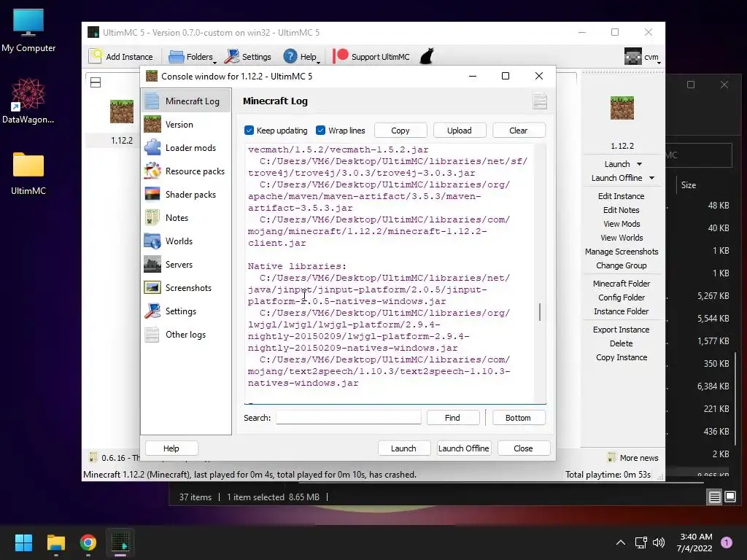Select the 1.12.2 instance grass block

122,112
